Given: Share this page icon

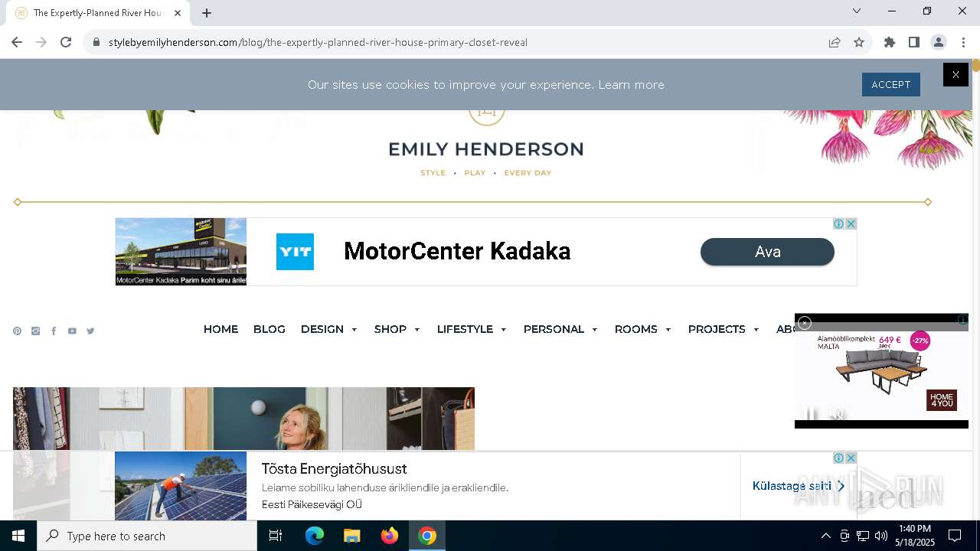Looking at the screenshot, I should (x=835, y=42).
